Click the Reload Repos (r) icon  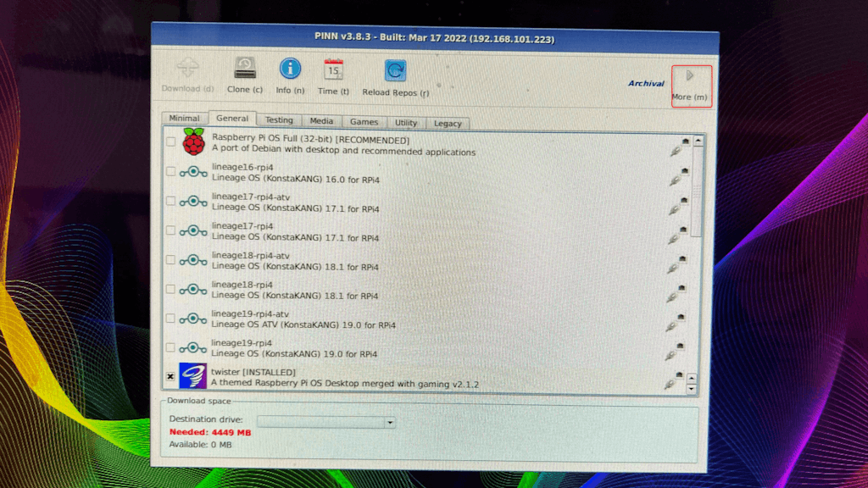395,78
